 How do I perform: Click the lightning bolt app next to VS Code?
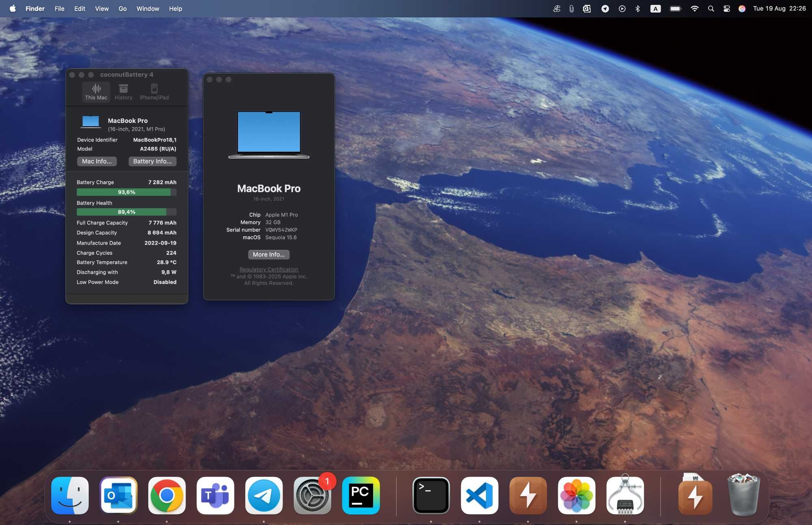tap(528, 495)
